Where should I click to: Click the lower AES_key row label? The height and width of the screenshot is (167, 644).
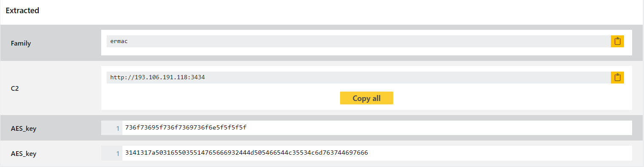pos(23,153)
